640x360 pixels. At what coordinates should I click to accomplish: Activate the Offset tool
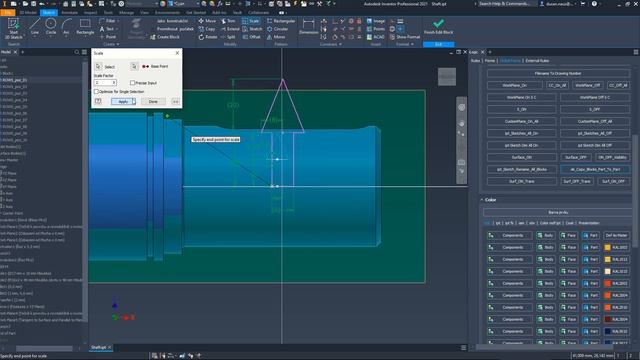point(251,37)
